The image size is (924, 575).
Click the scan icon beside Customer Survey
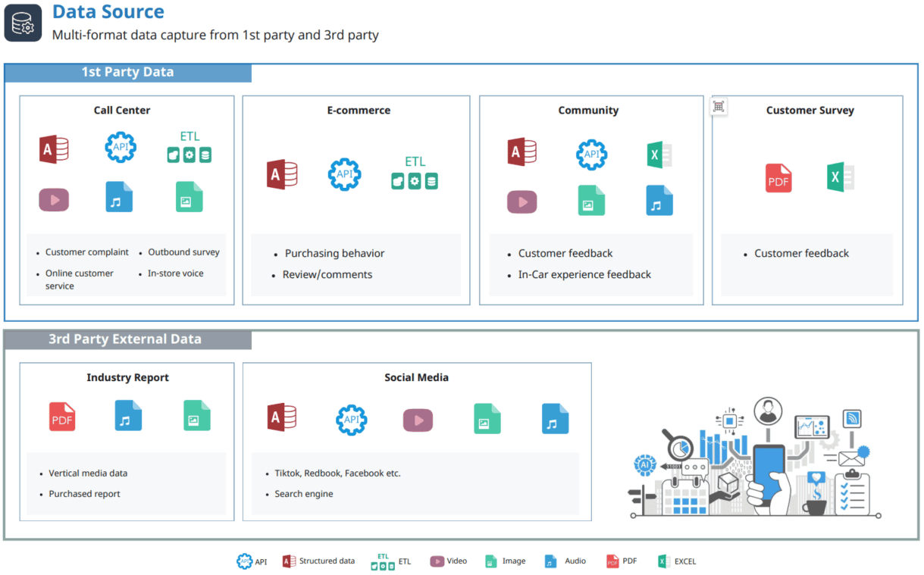[719, 107]
